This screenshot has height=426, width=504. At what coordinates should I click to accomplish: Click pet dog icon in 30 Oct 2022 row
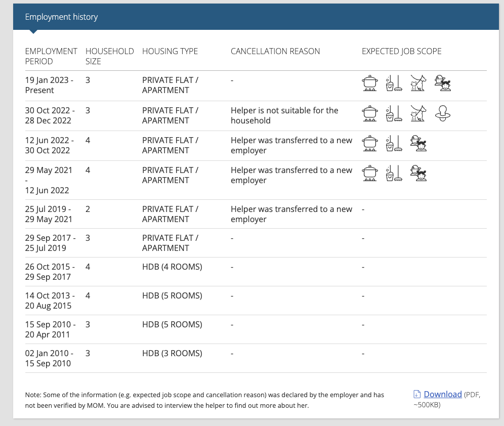point(418,113)
